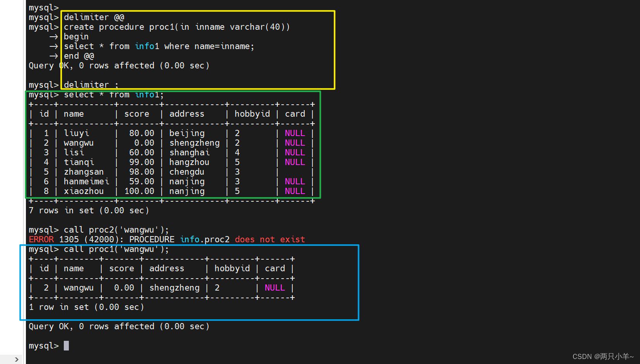The width and height of the screenshot is (640, 364).
Task: Click score '99.00' cell
Action: (142, 162)
